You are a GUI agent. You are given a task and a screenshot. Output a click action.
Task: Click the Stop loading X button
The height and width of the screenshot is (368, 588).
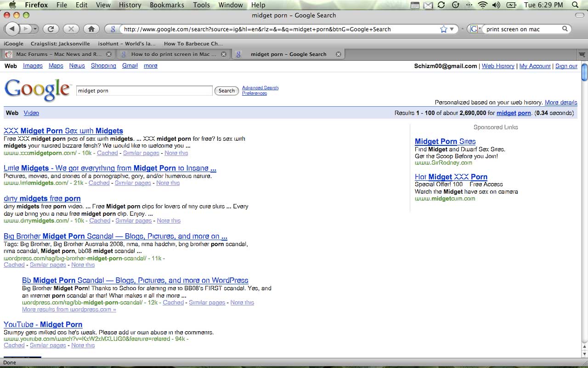(x=71, y=29)
